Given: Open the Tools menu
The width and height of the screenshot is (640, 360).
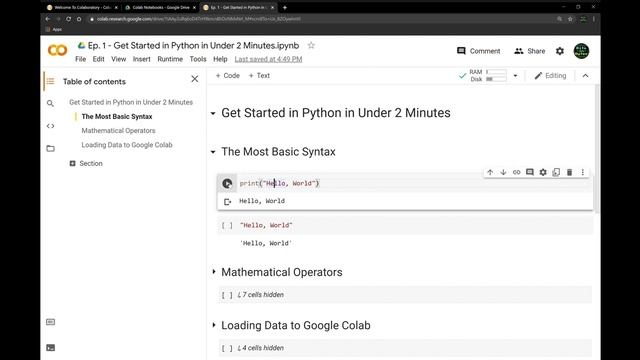Looking at the screenshot, I should coord(198,59).
